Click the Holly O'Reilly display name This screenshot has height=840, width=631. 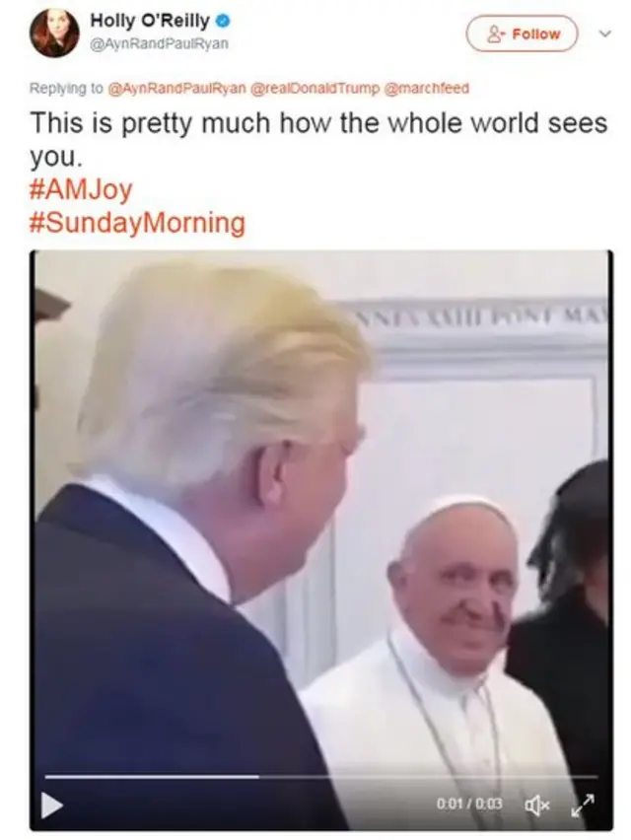pos(150,21)
